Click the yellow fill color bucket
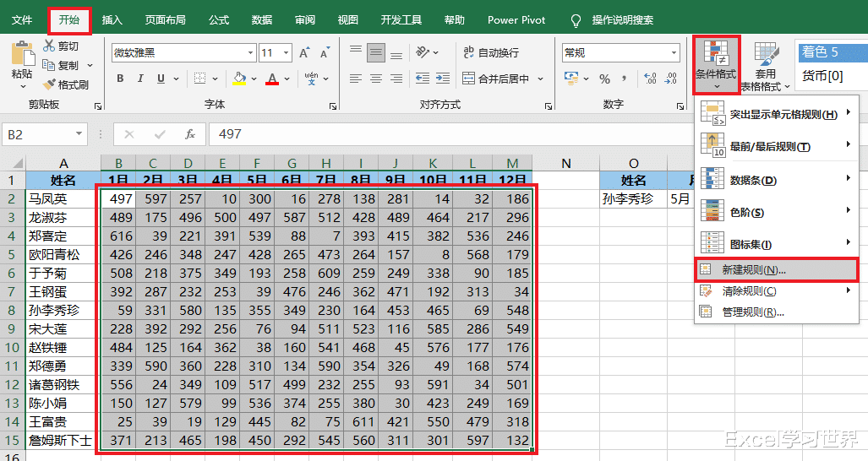 (x=239, y=79)
